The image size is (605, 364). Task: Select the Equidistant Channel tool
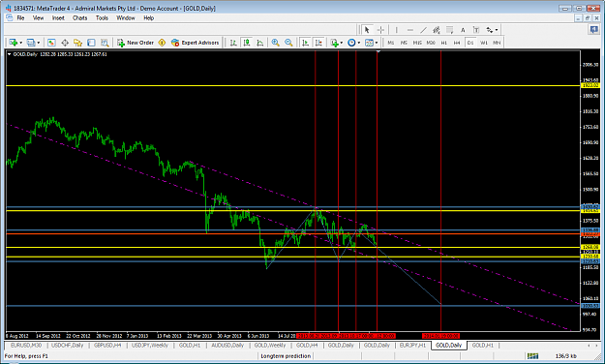click(x=437, y=30)
